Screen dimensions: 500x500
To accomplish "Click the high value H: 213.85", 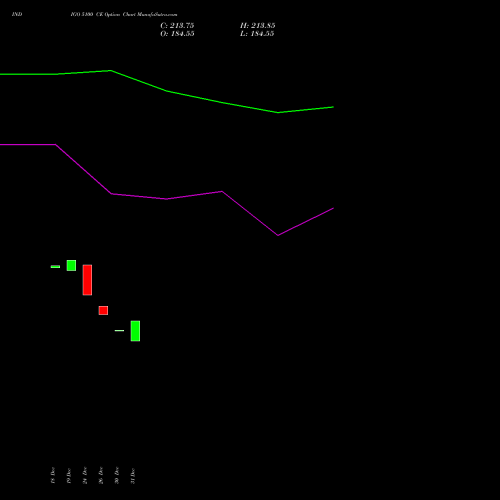I will [x=257, y=26].
